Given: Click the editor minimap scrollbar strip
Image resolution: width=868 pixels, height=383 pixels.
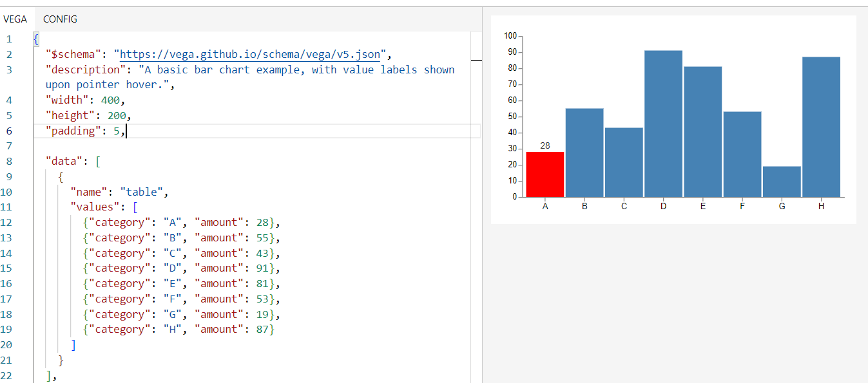Looking at the screenshot, I should point(477,207).
